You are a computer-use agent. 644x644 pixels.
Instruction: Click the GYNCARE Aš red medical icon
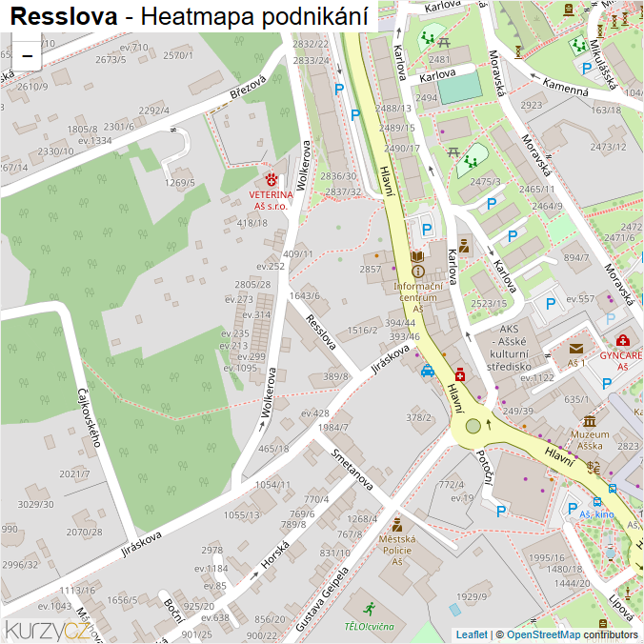(623, 340)
